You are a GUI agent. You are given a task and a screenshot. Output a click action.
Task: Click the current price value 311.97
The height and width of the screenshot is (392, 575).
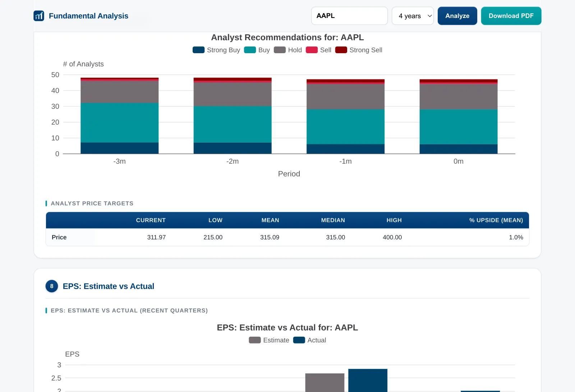point(156,237)
